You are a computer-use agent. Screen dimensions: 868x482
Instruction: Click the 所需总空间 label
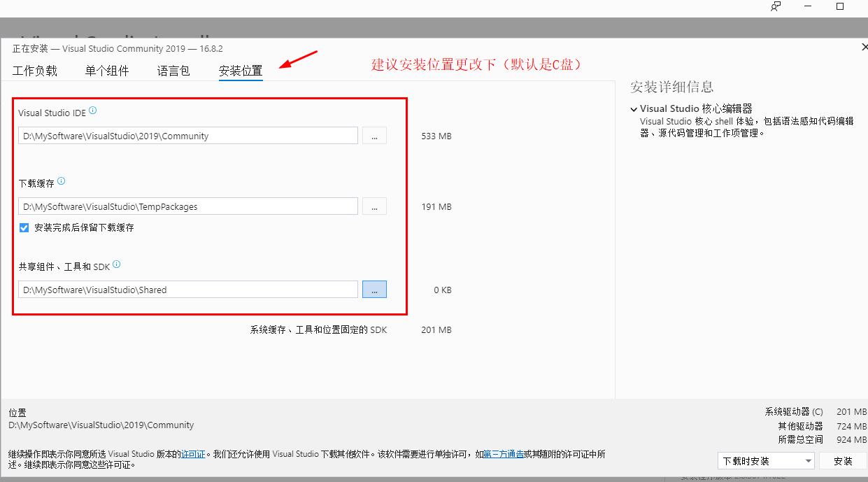[800, 440]
